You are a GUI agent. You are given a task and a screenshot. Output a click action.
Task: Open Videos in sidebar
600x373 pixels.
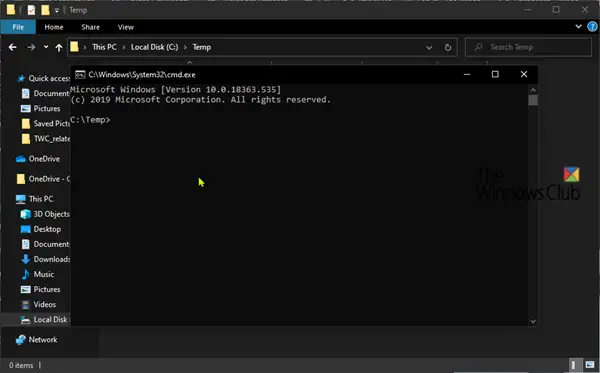[x=38, y=305]
